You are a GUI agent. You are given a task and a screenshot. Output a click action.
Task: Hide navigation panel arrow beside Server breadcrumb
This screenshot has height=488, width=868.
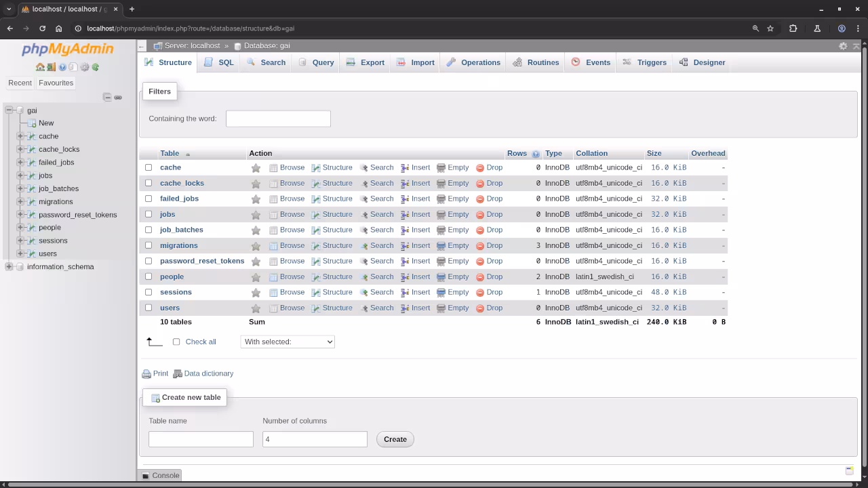(x=142, y=46)
